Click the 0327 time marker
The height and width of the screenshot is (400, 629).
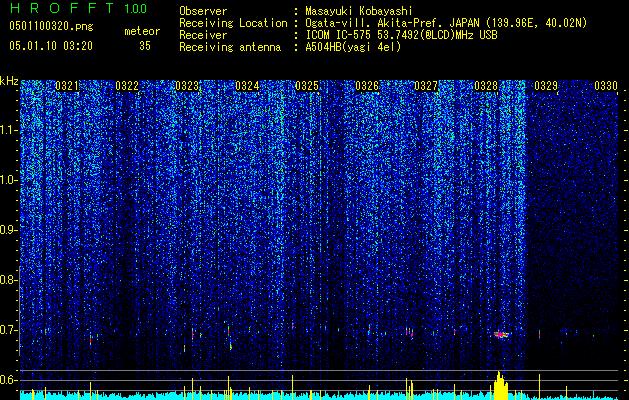426,85
